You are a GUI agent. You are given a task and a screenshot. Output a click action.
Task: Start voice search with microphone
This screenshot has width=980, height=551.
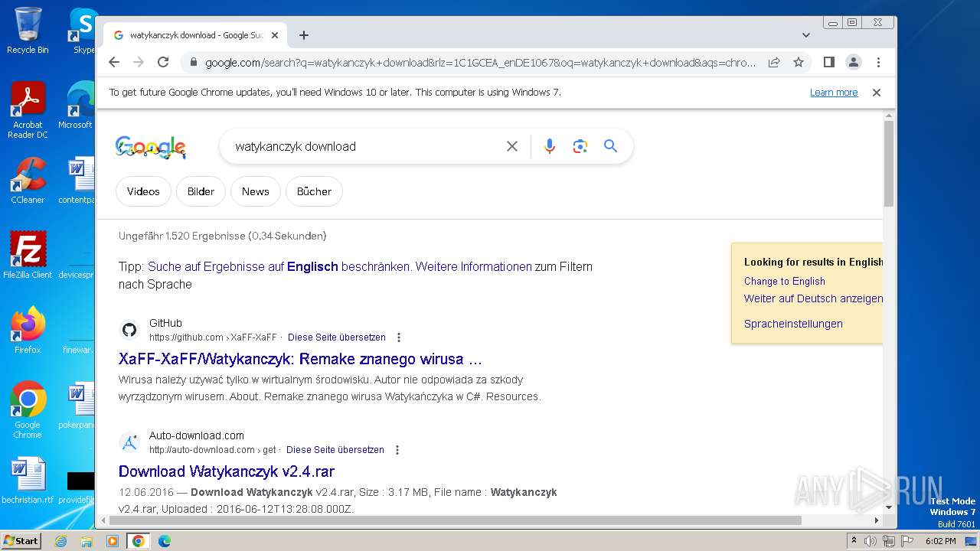(x=549, y=146)
